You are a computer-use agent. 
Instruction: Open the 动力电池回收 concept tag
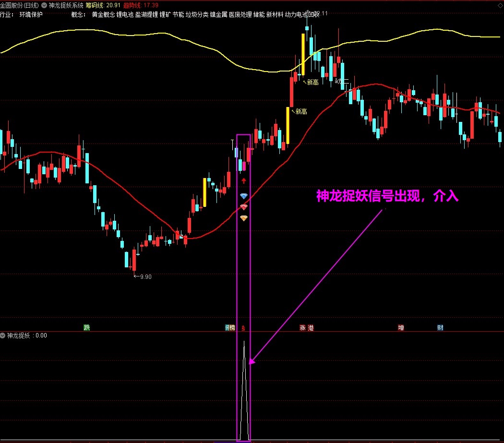point(302,14)
